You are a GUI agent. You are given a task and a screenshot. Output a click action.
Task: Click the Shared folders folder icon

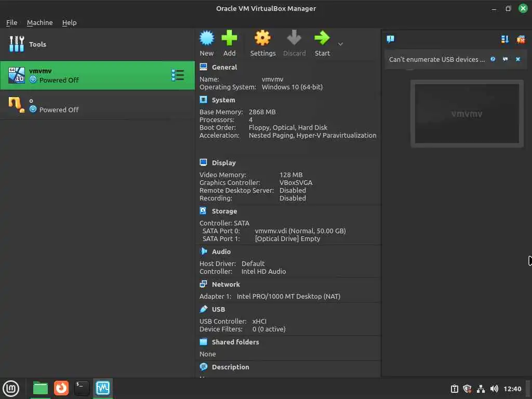click(203, 342)
